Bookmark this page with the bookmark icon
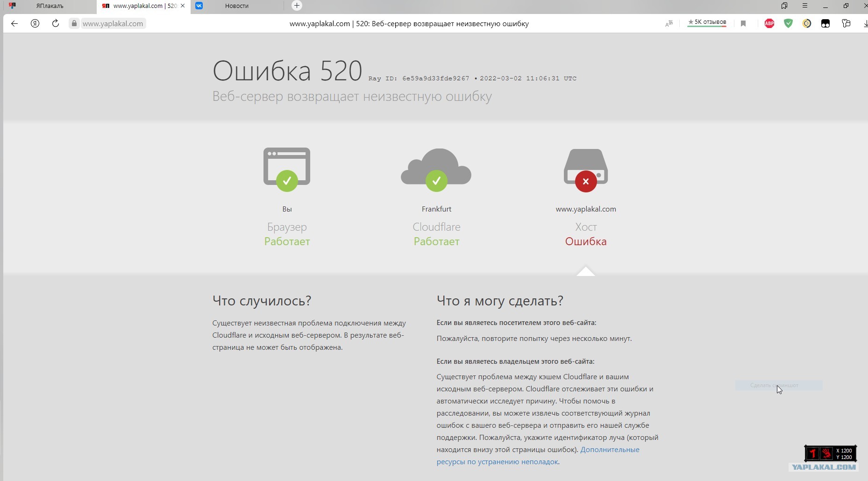 [743, 23]
